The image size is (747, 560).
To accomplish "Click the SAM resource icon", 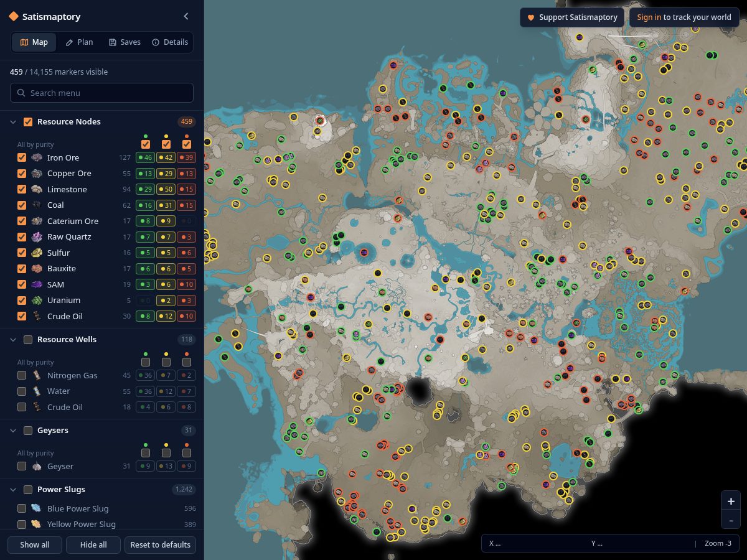I will click(37, 284).
